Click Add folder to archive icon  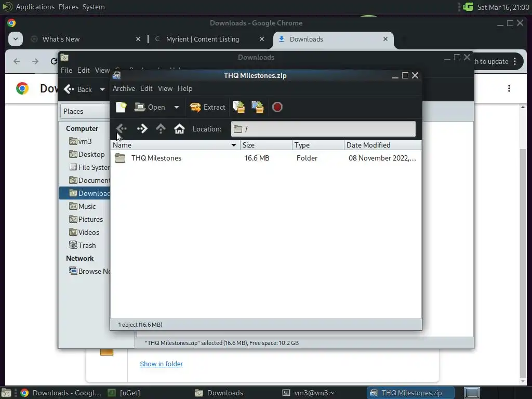point(258,107)
